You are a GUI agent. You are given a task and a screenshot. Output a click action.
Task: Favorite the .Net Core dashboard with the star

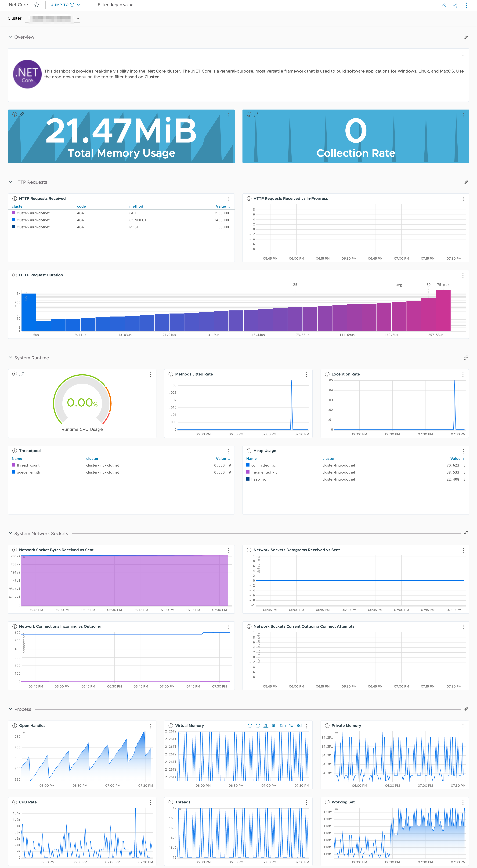pos(37,5)
